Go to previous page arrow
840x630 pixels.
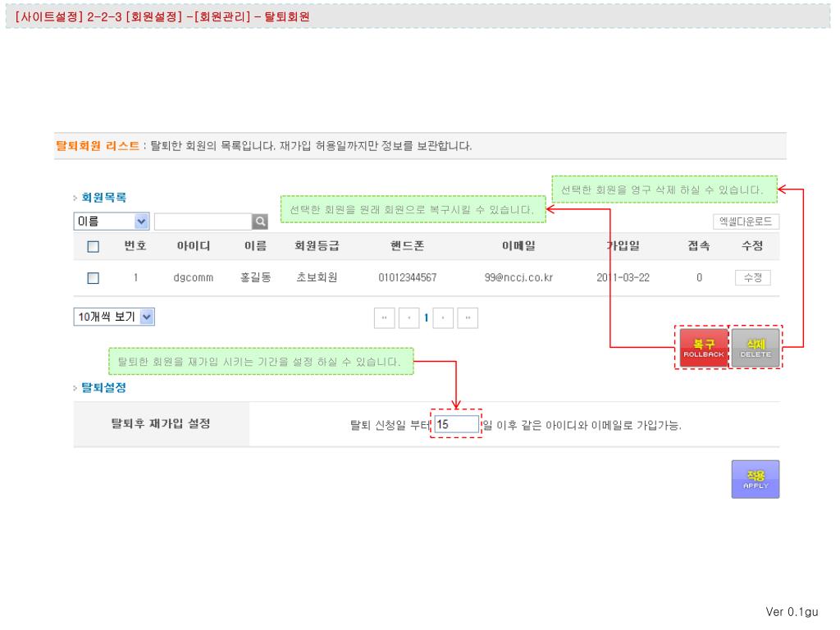pyautogui.click(x=409, y=317)
